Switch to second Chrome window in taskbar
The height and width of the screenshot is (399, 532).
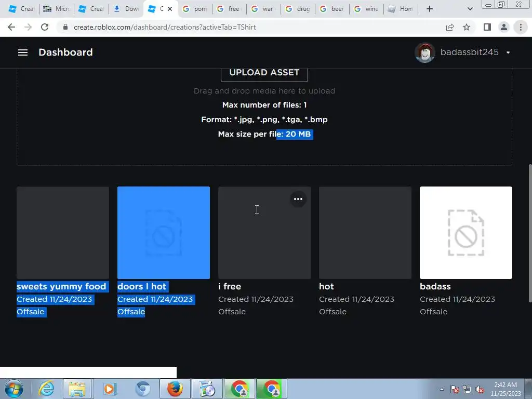point(271,389)
